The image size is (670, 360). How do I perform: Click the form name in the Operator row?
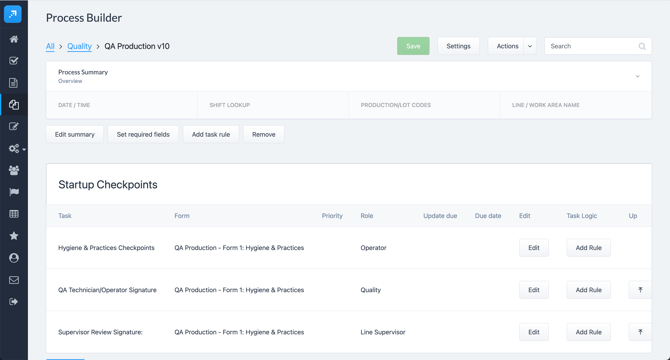pos(239,248)
